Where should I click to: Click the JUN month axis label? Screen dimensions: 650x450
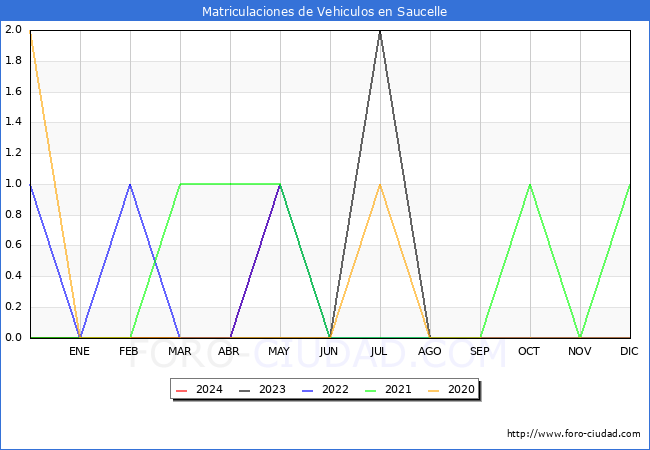coord(329,351)
